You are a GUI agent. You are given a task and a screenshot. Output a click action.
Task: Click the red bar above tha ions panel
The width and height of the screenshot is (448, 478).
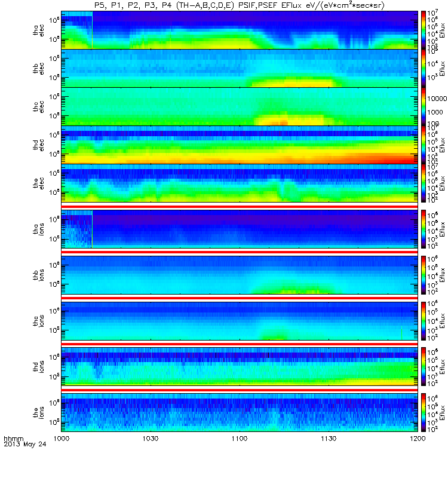240,207
